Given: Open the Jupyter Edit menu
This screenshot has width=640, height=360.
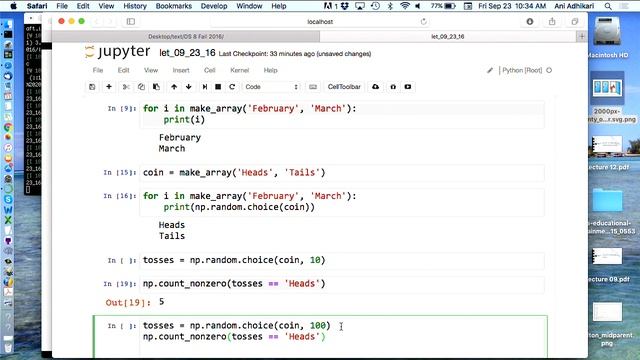Looking at the screenshot, I should [123, 70].
